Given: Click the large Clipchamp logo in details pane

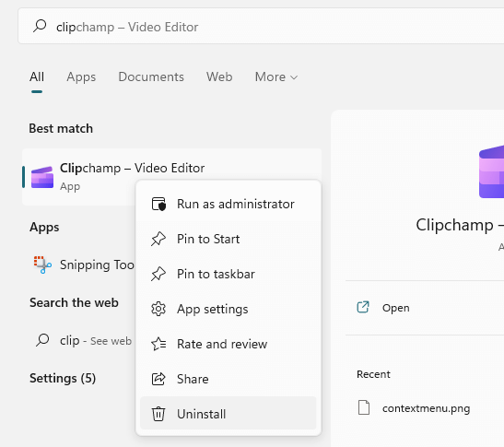Looking at the screenshot, I should 491,172.
